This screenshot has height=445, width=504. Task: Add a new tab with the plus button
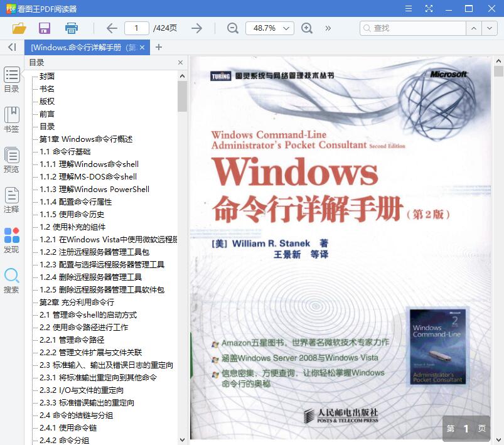click(158, 47)
